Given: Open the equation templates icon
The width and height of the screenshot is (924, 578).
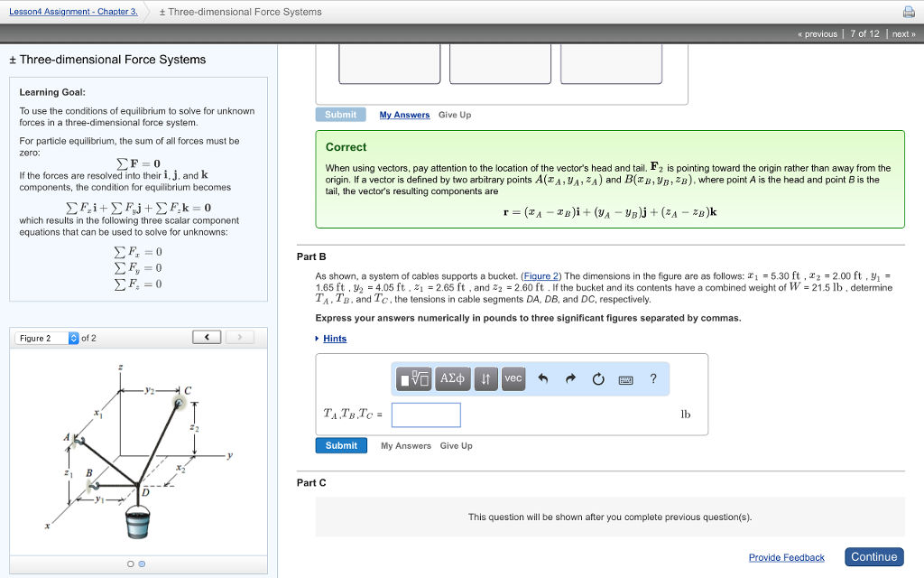Looking at the screenshot, I should [x=413, y=378].
